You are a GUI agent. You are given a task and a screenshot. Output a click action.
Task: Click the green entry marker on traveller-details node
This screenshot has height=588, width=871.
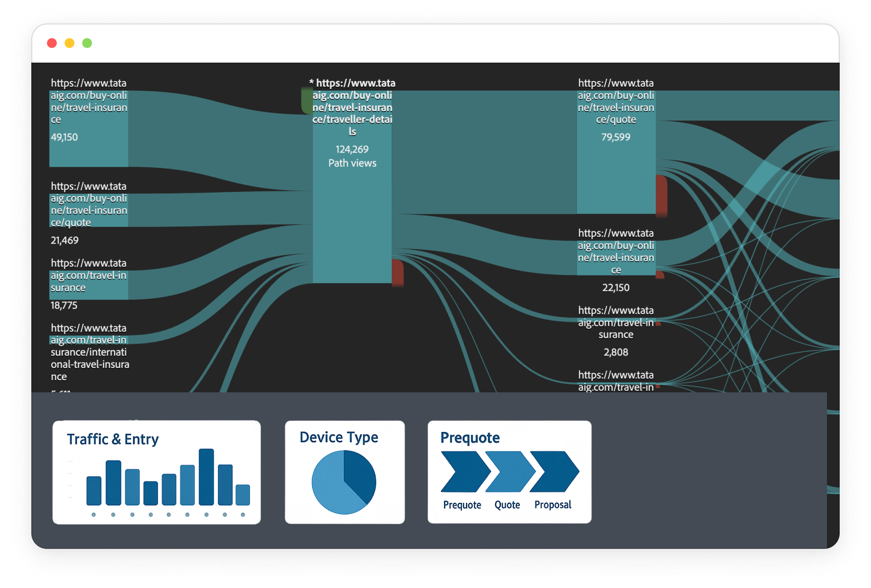click(307, 100)
